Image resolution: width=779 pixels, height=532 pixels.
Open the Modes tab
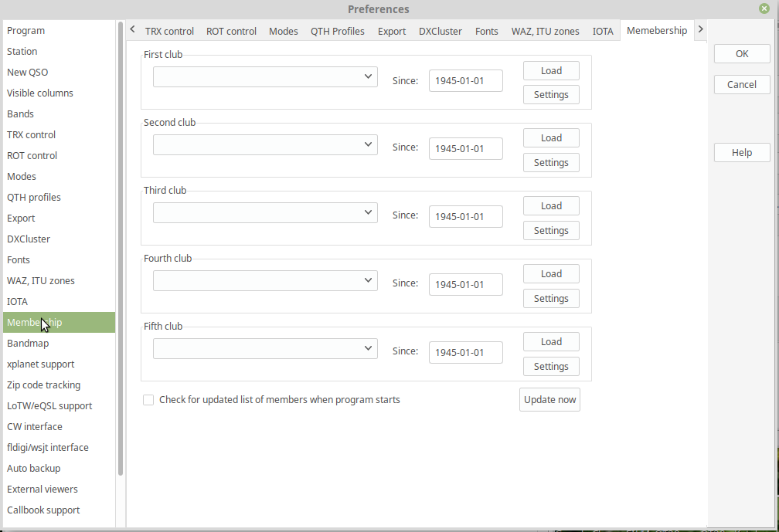tap(283, 31)
